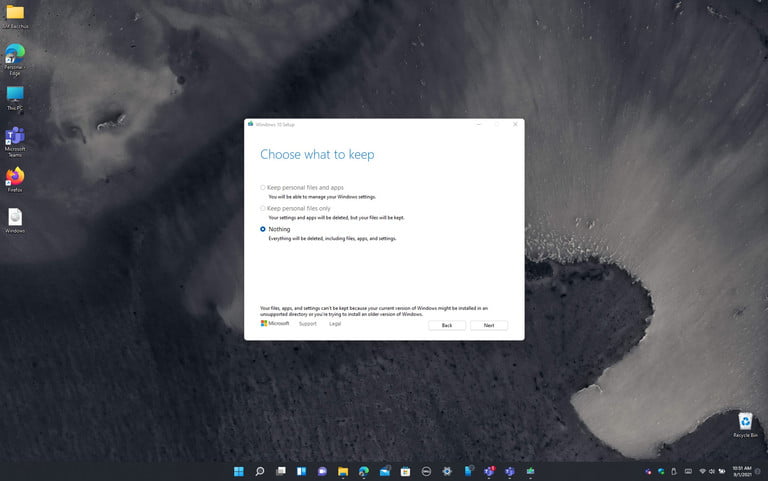The image size is (768, 481).
Task: Open Task View from taskbar
Action: (x=281, y=471)
